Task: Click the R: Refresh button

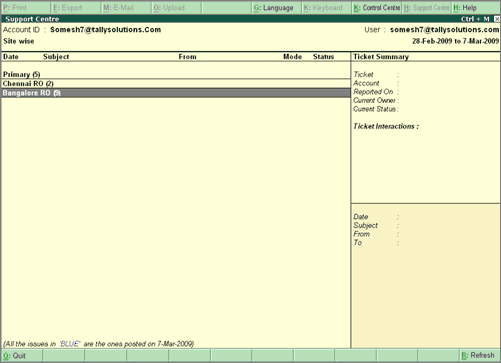Action: 479,356
